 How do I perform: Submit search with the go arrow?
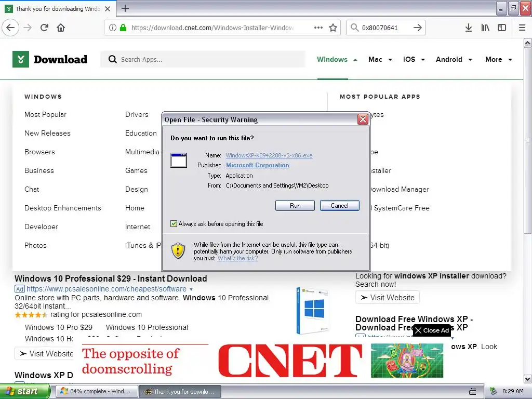click(418, 28)
